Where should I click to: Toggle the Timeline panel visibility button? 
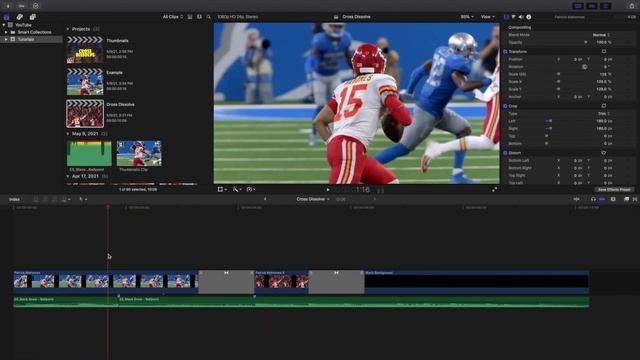pyautogui.click(x=592, y=6)
